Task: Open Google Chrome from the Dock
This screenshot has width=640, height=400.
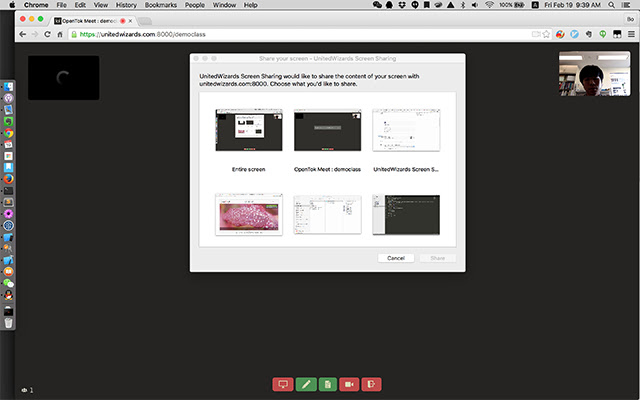Action: (x=8, y=133)
